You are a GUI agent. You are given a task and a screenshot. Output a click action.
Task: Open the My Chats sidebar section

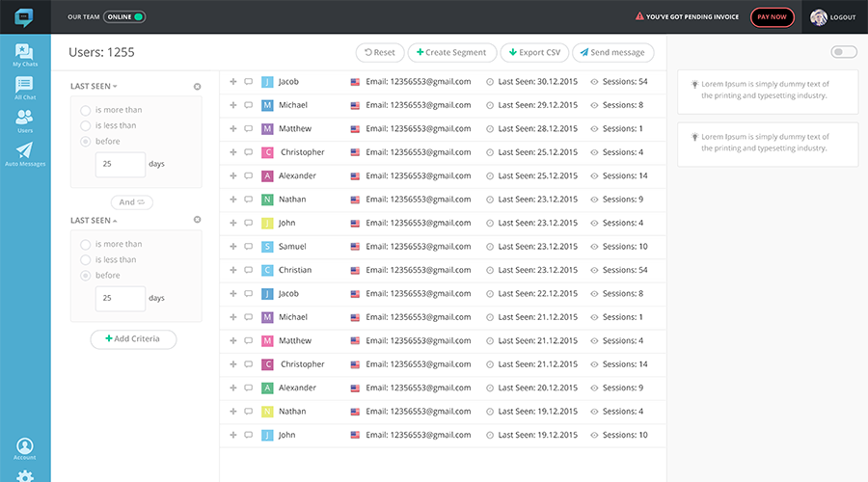tap(25, 55)
